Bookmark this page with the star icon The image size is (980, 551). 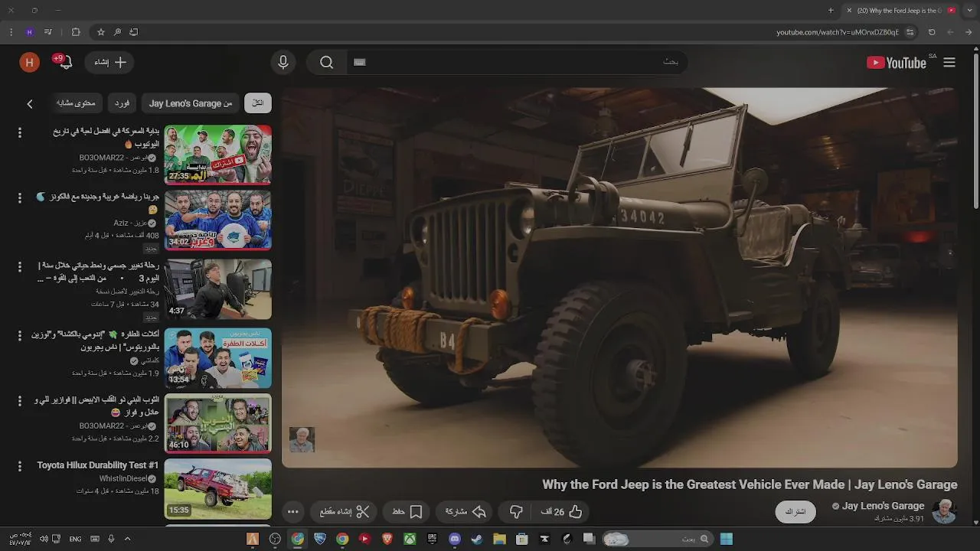[x=101, y=32]
